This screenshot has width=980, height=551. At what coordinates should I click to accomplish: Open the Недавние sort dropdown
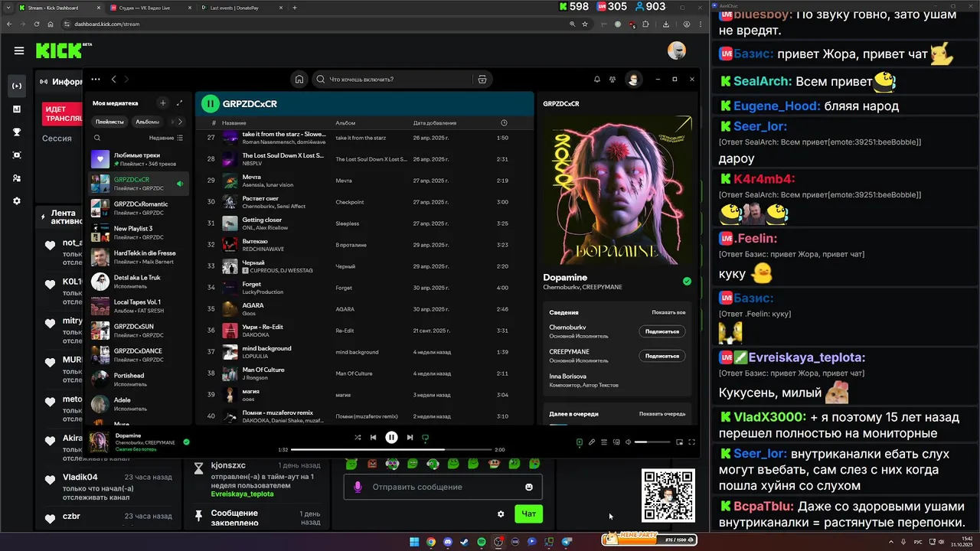click(166, 138)
